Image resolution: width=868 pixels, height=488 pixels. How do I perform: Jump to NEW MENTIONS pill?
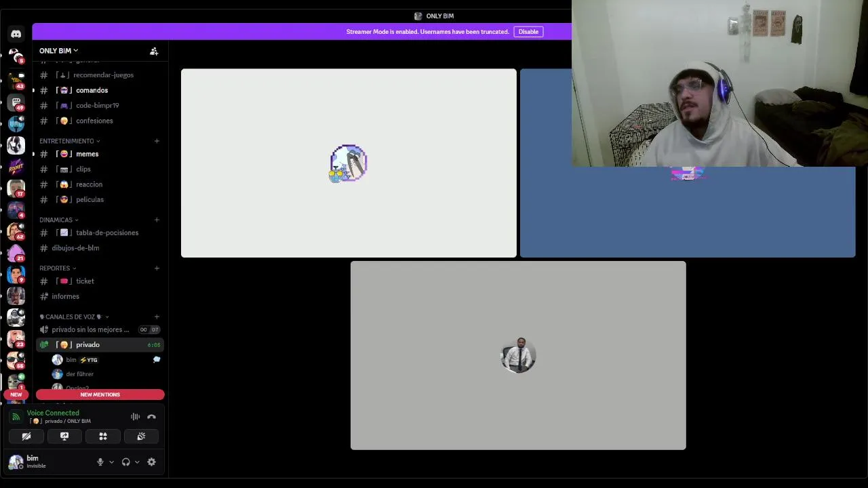[x=100, y=394]
